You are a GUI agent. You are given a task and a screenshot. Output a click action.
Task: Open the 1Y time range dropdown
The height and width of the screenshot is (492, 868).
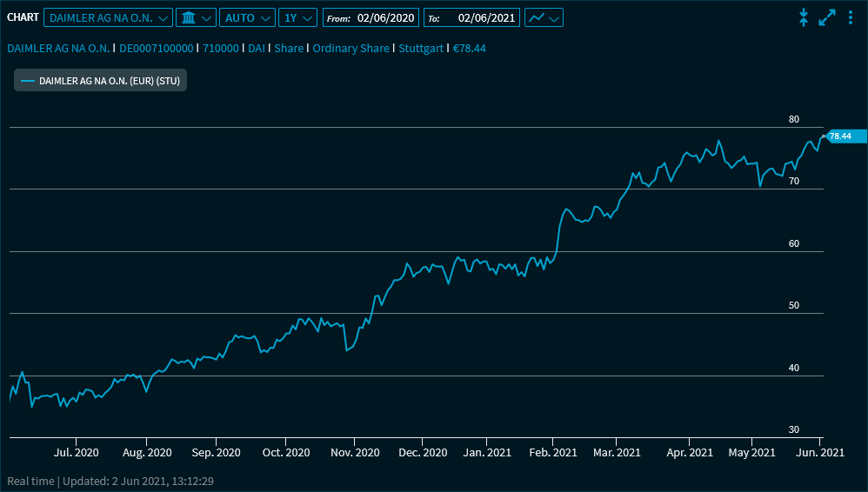coord(297,17)
